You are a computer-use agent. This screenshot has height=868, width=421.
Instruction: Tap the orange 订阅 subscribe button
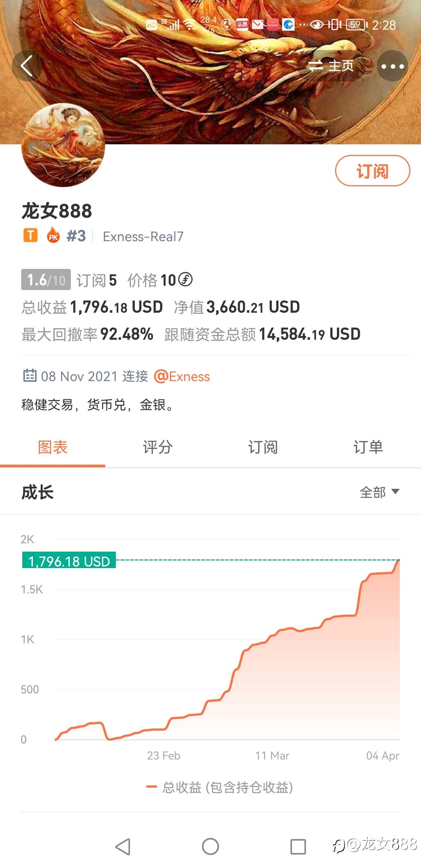click(372, 171)
